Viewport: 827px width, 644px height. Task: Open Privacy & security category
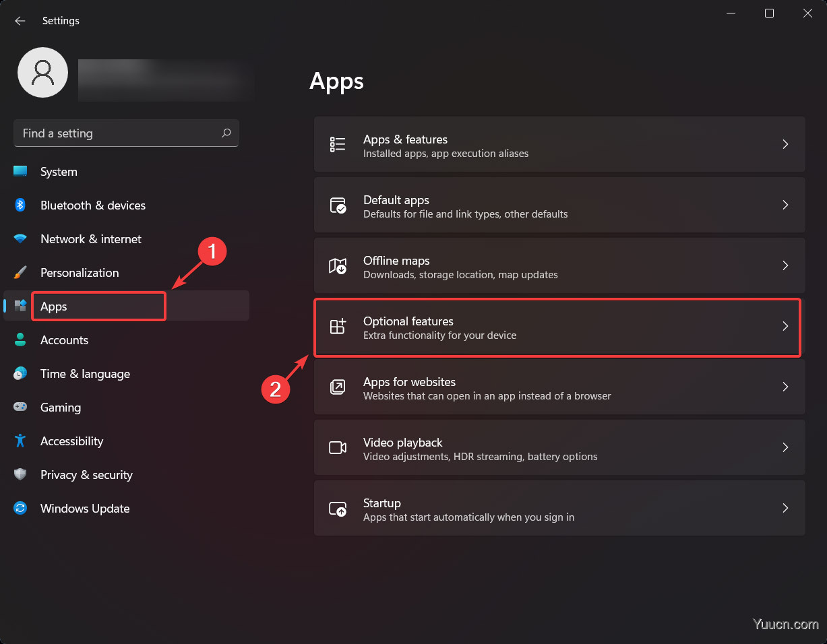(x=127, y=474)
